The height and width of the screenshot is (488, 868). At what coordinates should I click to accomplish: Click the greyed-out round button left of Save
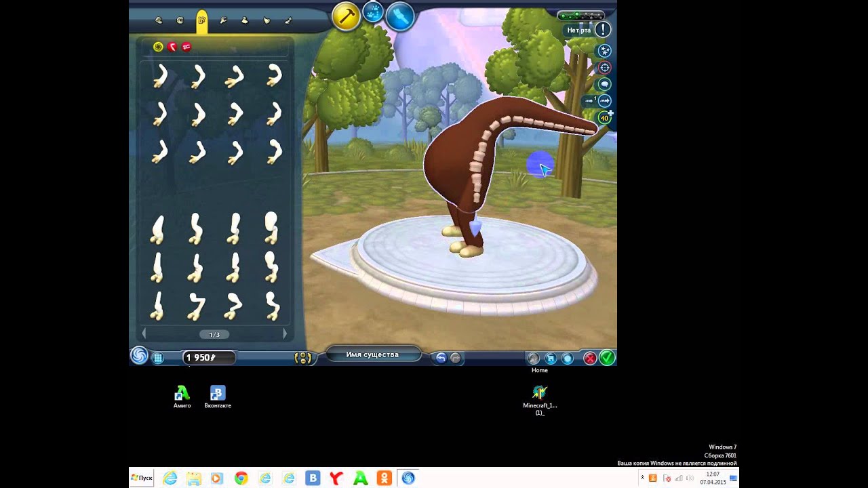534,358
